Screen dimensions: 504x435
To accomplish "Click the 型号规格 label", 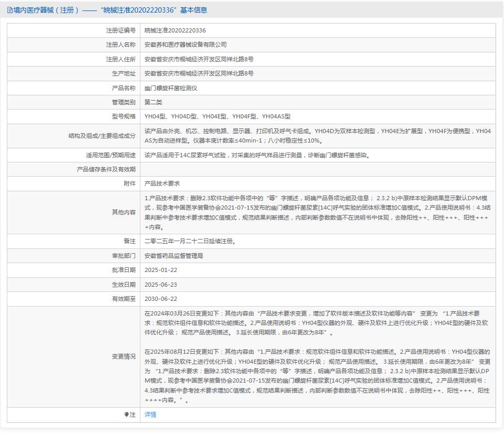I will (x=124, y=116).
